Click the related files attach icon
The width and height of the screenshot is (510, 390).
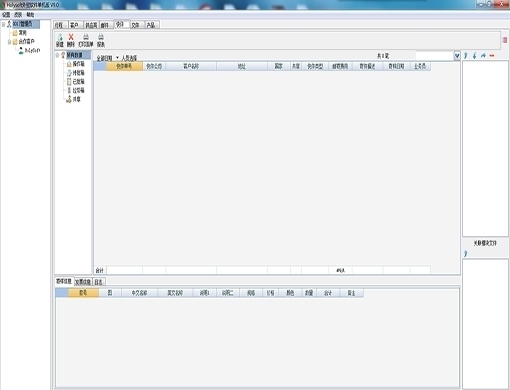tap(466, 254)
